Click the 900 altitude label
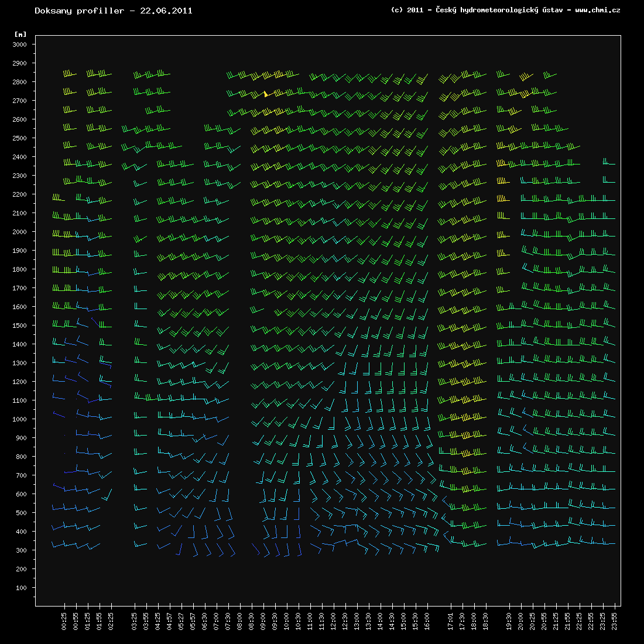 coord(21,439)
